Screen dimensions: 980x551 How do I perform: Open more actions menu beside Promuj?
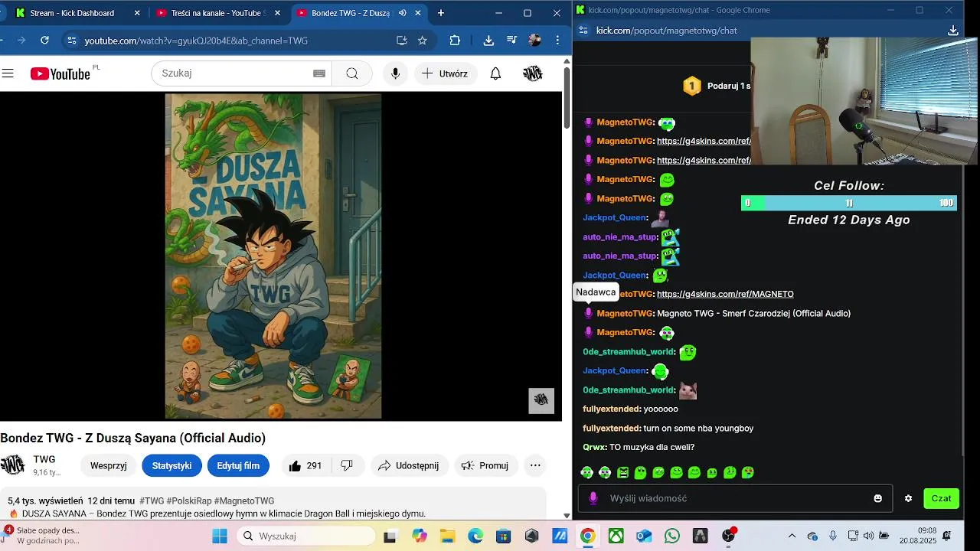pyautogui.click(x=535, y=465)
